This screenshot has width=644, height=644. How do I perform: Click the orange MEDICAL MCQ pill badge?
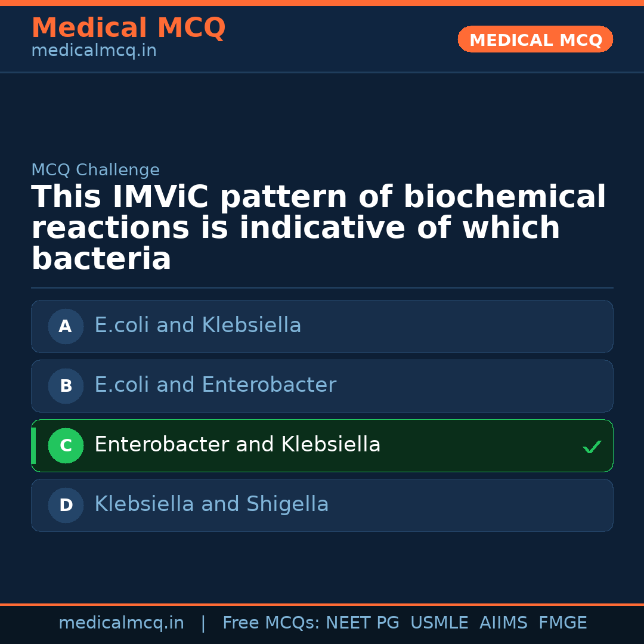coord(535,40)
